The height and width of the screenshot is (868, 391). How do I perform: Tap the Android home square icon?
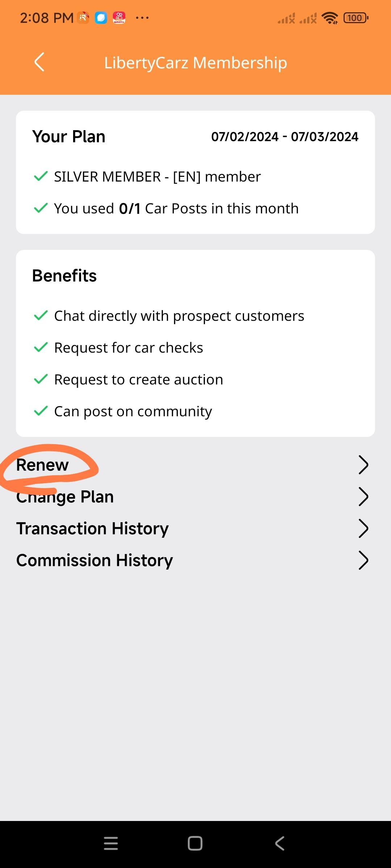(x=195, y=843)
